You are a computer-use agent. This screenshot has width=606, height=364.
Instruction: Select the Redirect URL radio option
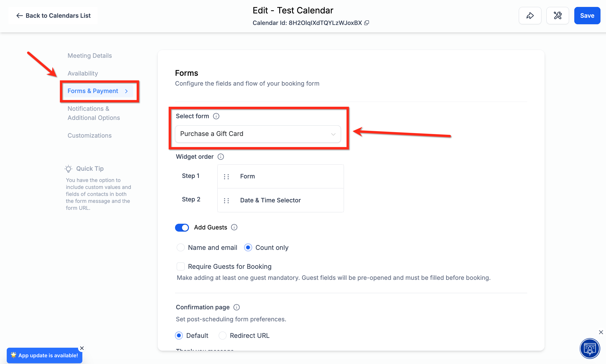(222, 335)
